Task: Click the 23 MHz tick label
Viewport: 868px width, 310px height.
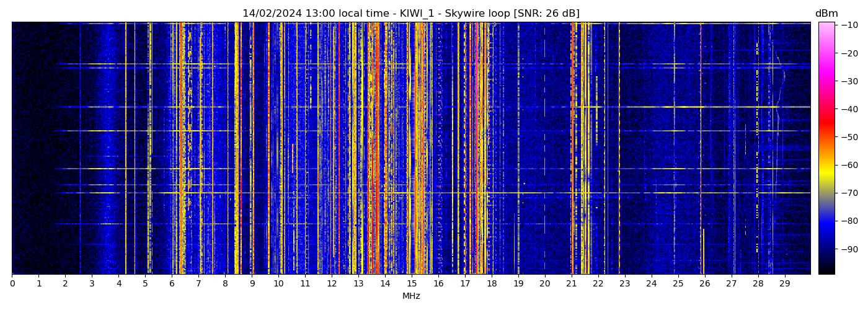Action: pos(624,283)
